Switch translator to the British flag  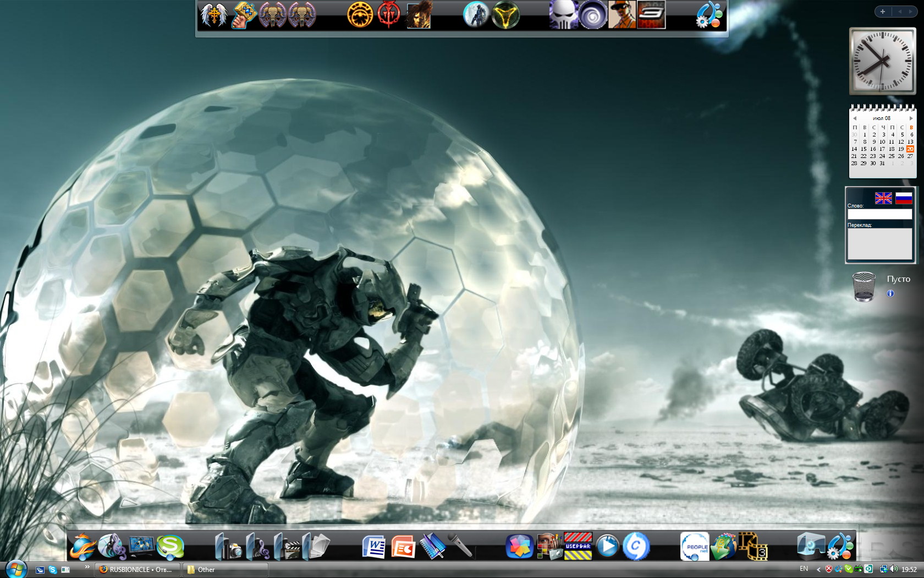(x=883, y=198)
